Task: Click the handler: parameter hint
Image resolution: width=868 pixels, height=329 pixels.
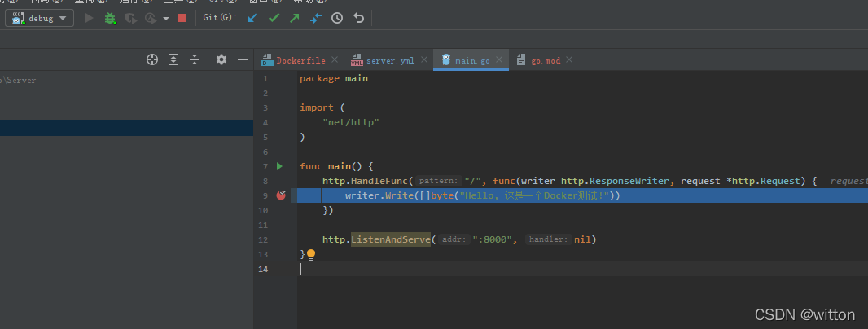Action: 548,239
